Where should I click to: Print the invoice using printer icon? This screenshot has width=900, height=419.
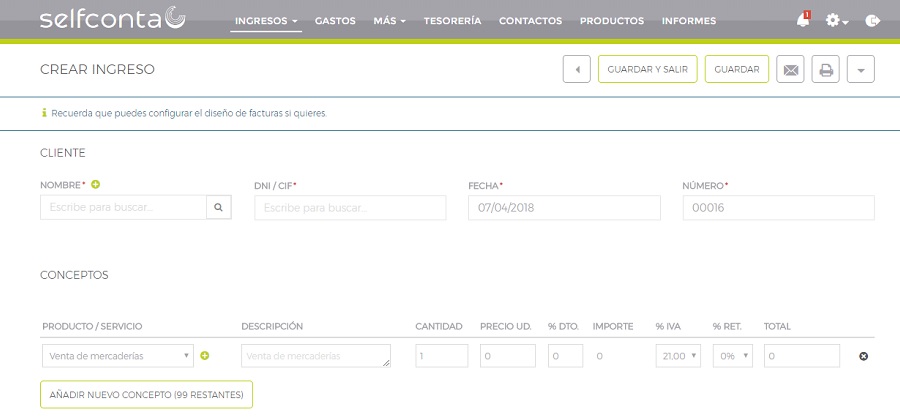click(825, 69)
